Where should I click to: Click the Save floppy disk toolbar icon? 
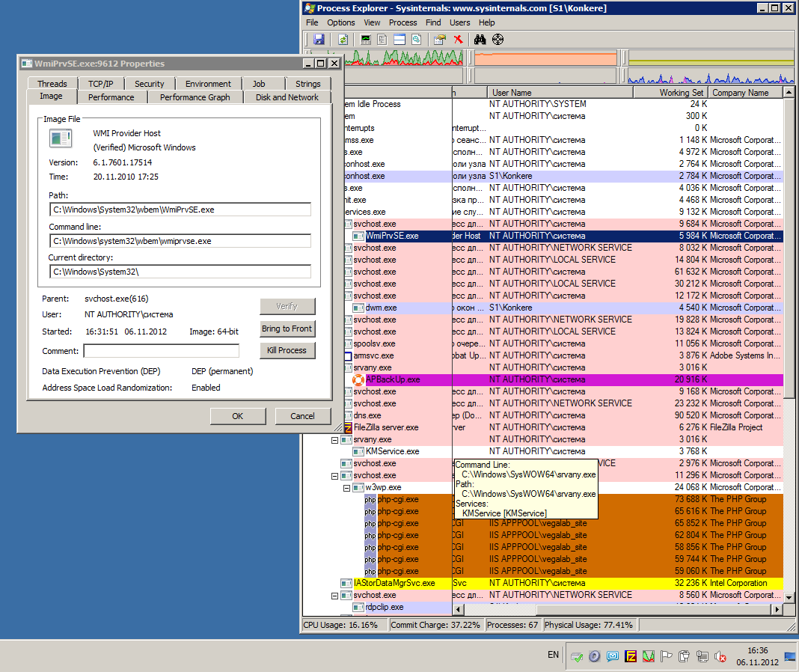click(x=319, y=39)
